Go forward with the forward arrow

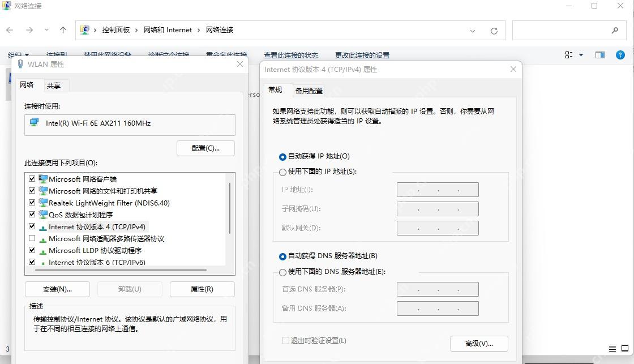pyautogui.click(x=29, y=30)
